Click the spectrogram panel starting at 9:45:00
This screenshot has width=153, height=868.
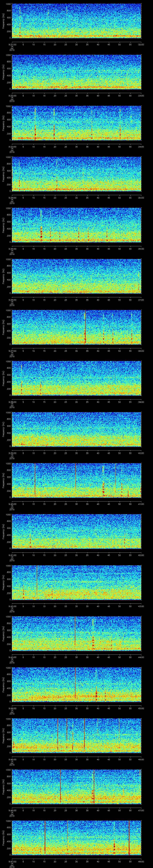click(76, 735)
